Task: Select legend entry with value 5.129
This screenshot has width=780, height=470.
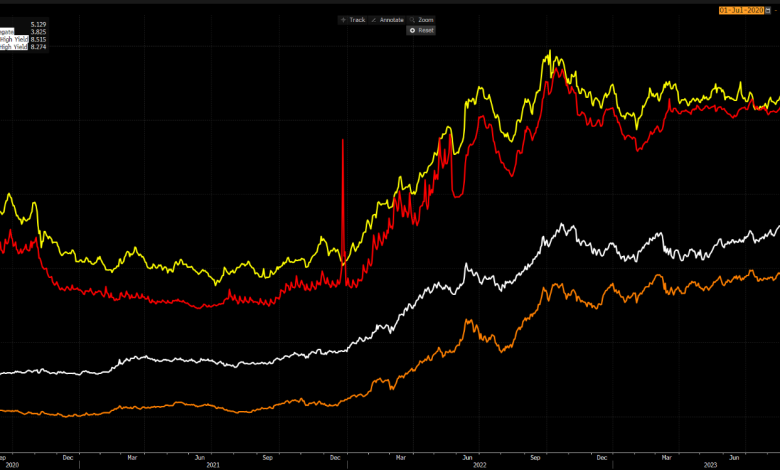Action: 17,23
